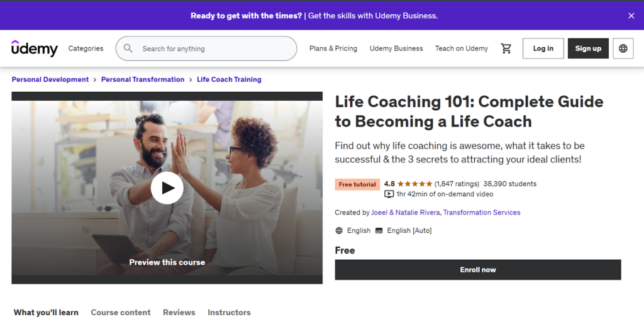Go to Personal Transformation breadcrumb
Screen dimensions: 644x324
tap(143, 79)
